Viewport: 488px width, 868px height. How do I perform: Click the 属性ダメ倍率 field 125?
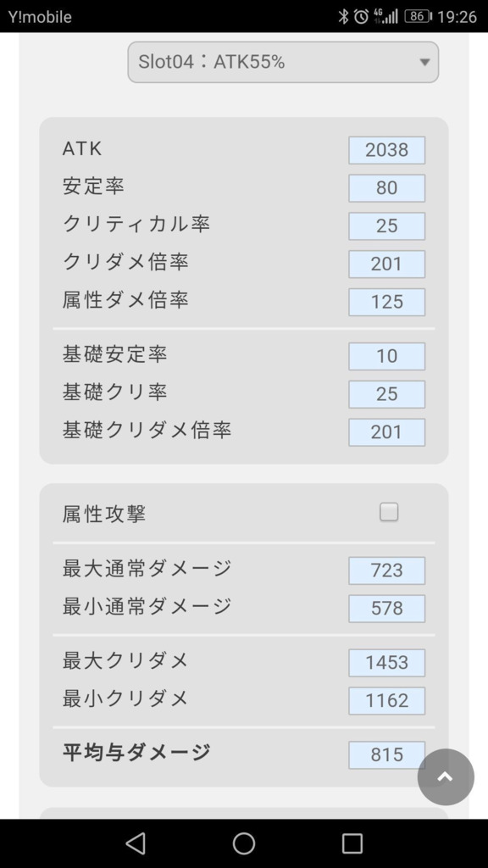point(386,302)
